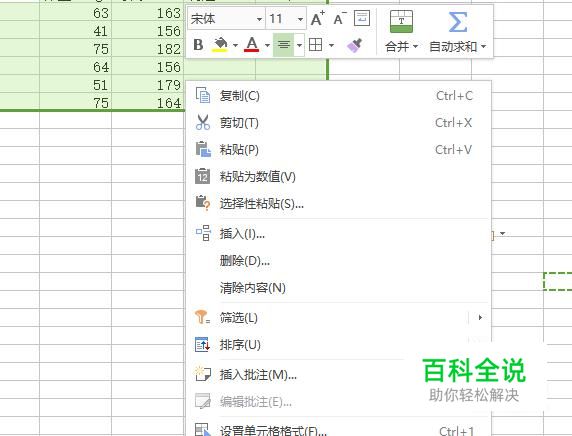This screenshot has height=436, width=572.
Task: Select cell containing 163
Action: (148, 13)
